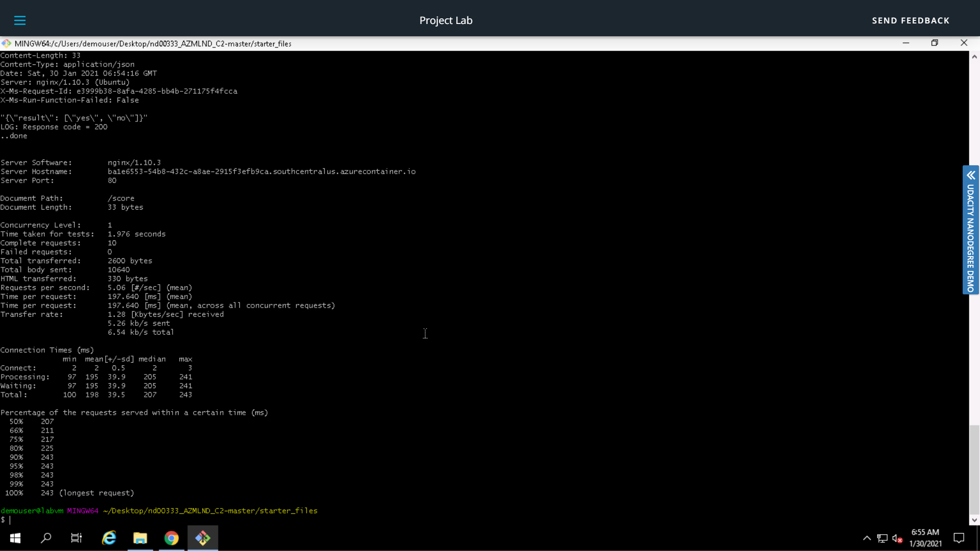980x551 pixels.
Task: Unmute the muted system volume
Action: [897, 538]
